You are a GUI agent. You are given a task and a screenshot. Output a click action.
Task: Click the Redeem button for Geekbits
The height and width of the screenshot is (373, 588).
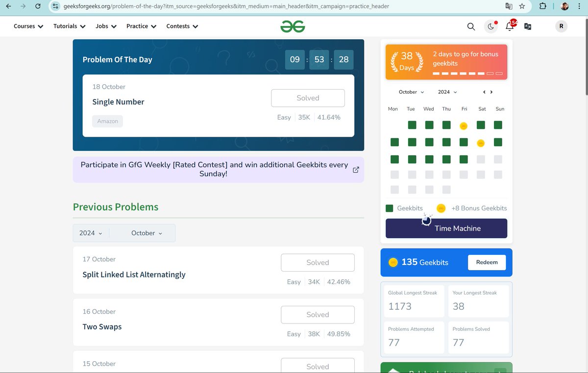[487, 262]
